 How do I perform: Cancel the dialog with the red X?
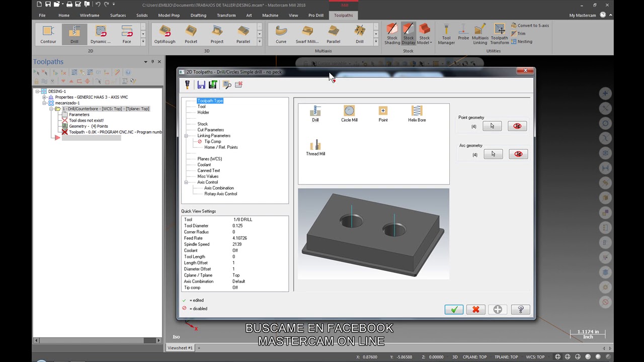tap(475, 310)
